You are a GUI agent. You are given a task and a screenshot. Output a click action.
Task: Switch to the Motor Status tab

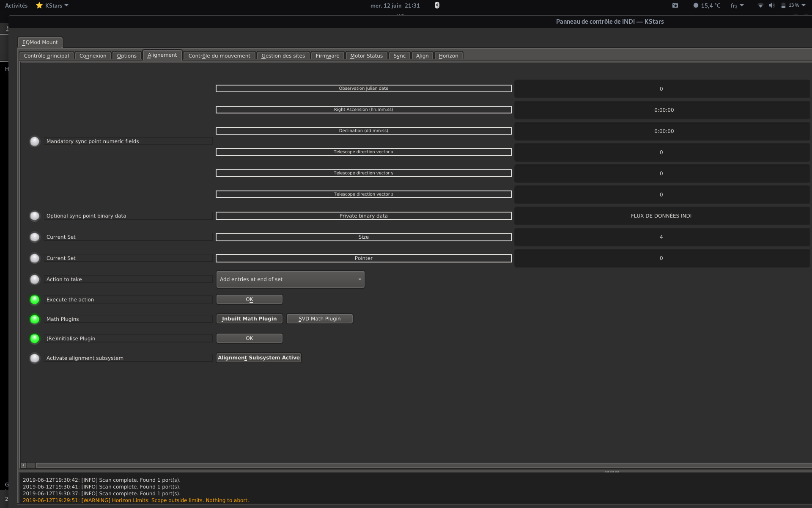pos(366,56)
